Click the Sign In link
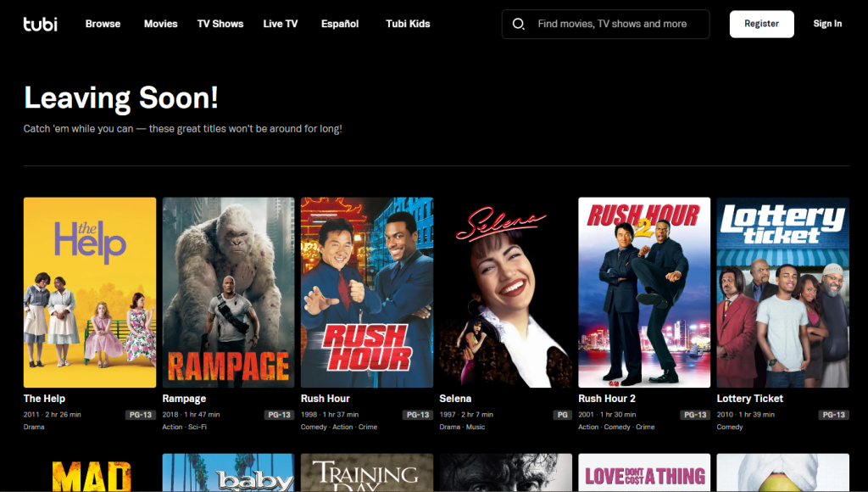Image resolution: width=868 pixels, height=492 pixels. [827, 24]
